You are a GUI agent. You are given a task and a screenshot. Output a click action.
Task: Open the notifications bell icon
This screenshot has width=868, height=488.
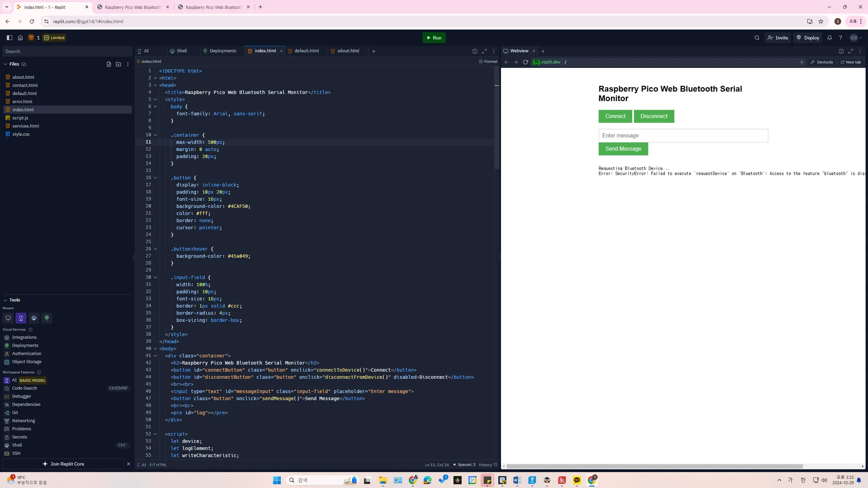[829, 38]
